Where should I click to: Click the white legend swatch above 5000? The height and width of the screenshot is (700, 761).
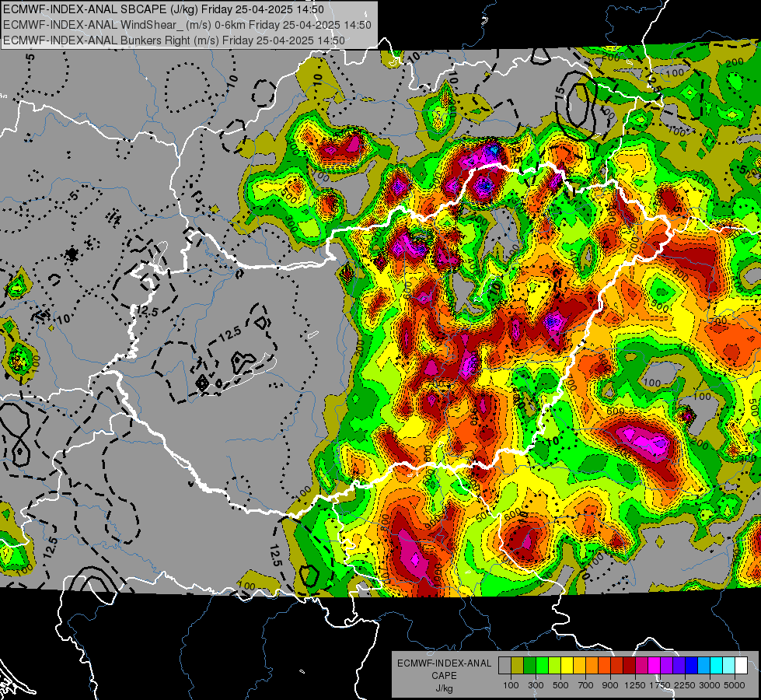point(741,665)
